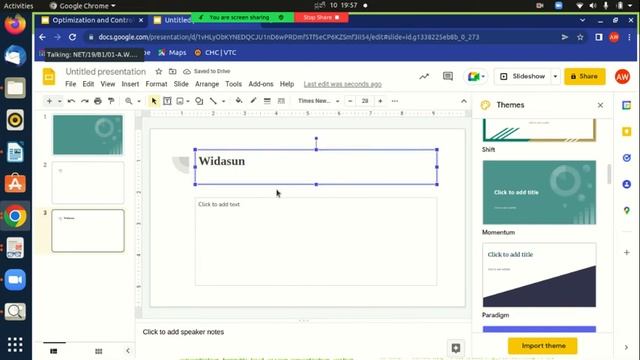Open Firefox from the Ubuntu dock
This screenshot has height=360, width=640.
[x=15, y=24]
